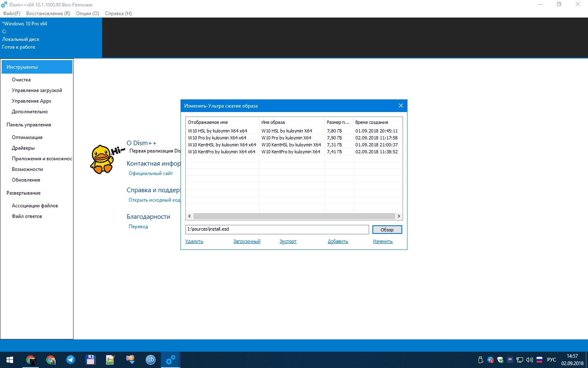Open Telegram from the taskbar
The width and height of the screenshot is (588, 368).
click(x=71, y=360)
